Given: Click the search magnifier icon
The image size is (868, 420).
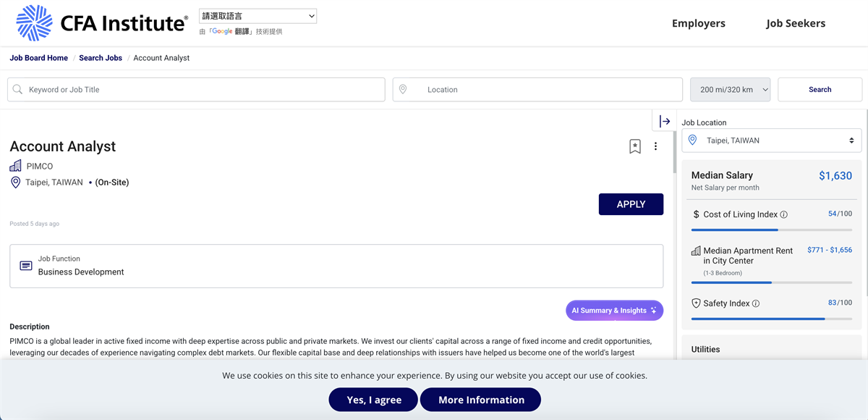Looking at the screenshot, I should tap(18, 90).
